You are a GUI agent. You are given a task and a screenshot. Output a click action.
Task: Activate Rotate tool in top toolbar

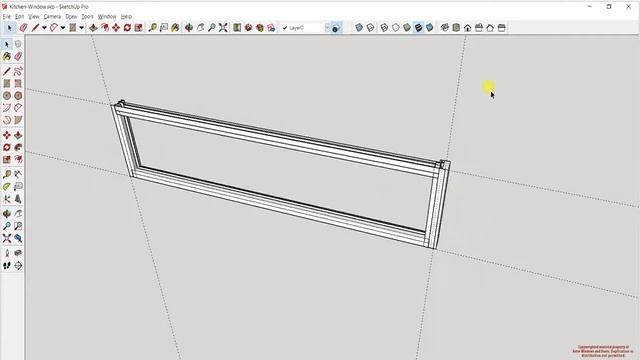(x=127, y=28)
